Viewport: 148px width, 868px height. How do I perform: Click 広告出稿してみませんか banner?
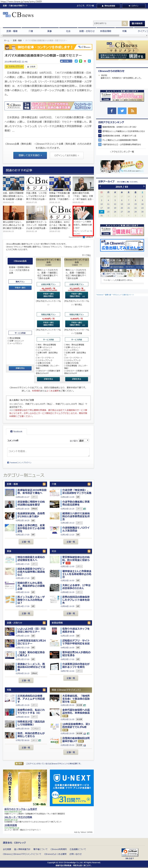122,245
